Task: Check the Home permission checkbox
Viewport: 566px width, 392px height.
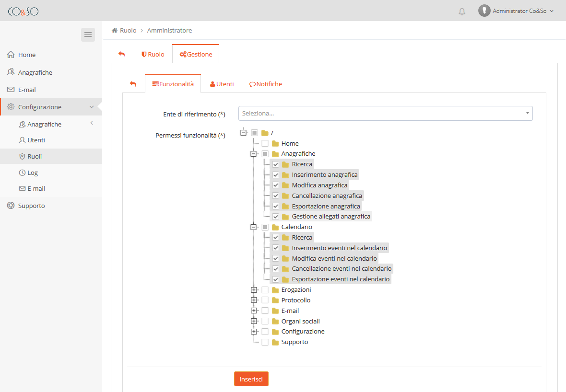Action: click(x=265, y=143)
